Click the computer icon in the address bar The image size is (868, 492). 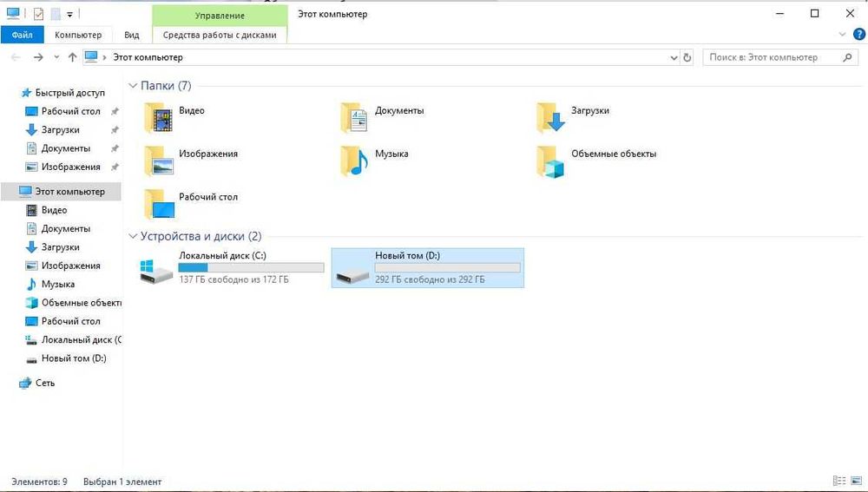coord(91,57)
